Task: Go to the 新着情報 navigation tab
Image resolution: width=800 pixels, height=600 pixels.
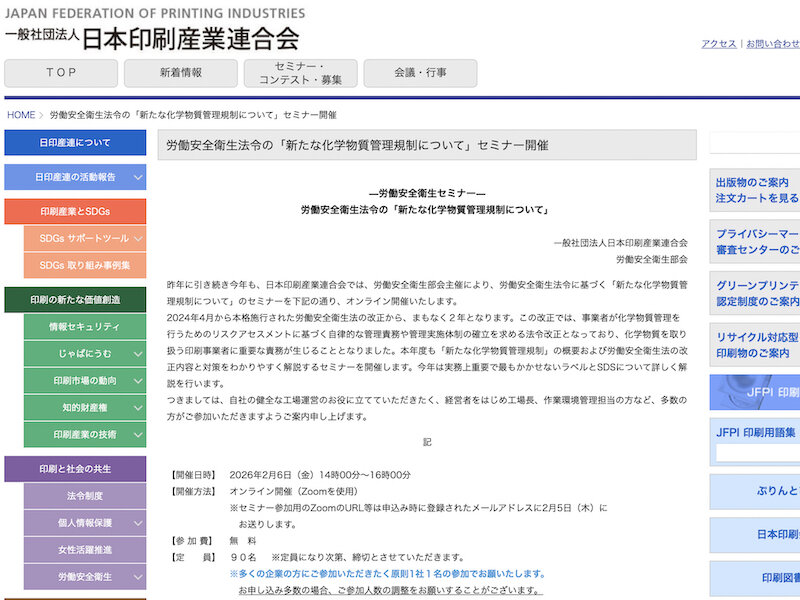Action: point(180,73)
